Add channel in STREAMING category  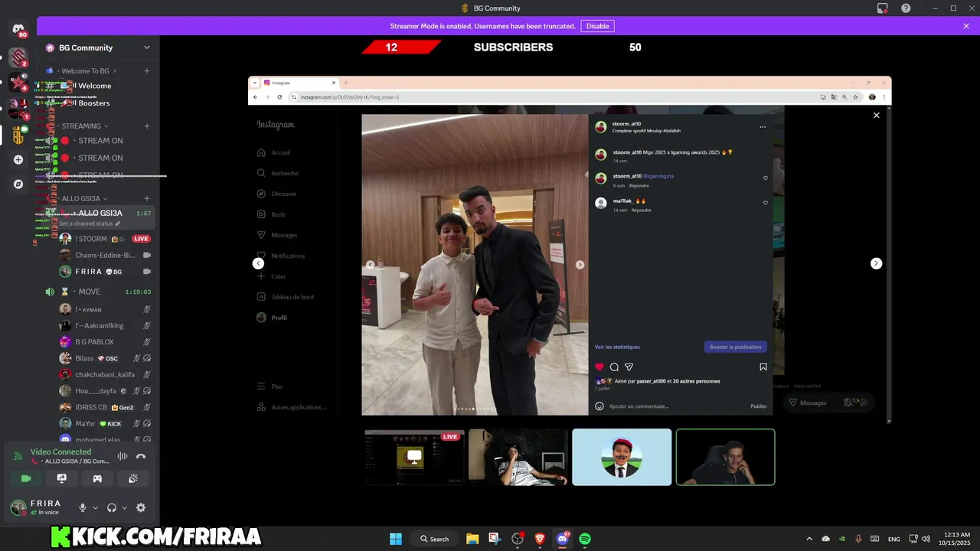point(147,126)
